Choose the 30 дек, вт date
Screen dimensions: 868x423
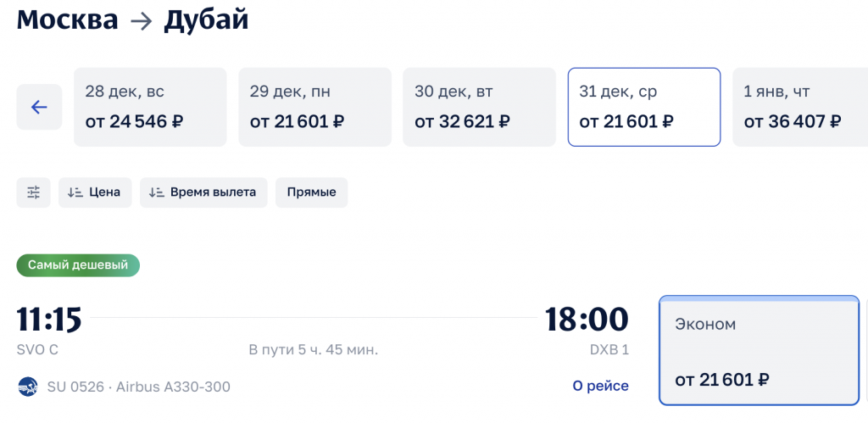click(x=480, y=107)
